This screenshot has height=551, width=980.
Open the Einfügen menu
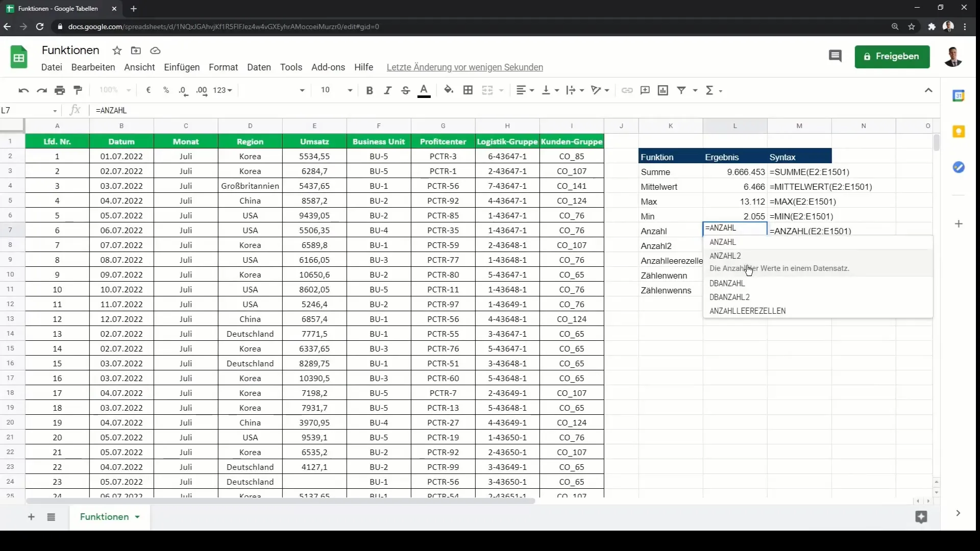[x=182, y=67]
